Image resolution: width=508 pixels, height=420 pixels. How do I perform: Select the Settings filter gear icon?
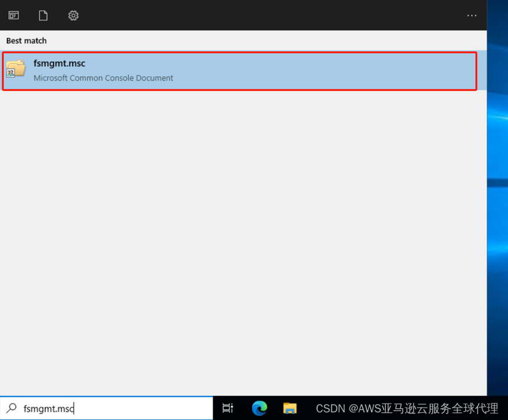point(73,15)
